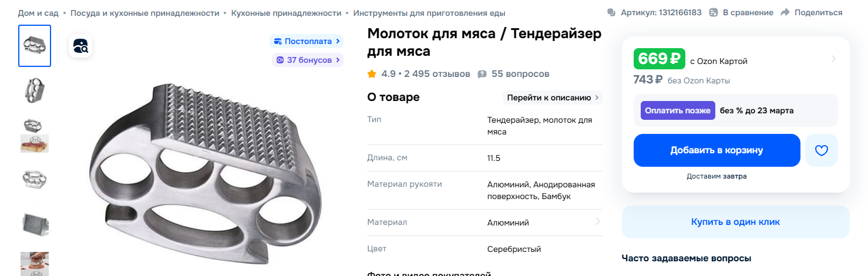Open visual similar-items search icon on photo
Screen dimensions: 868x276
80,46
